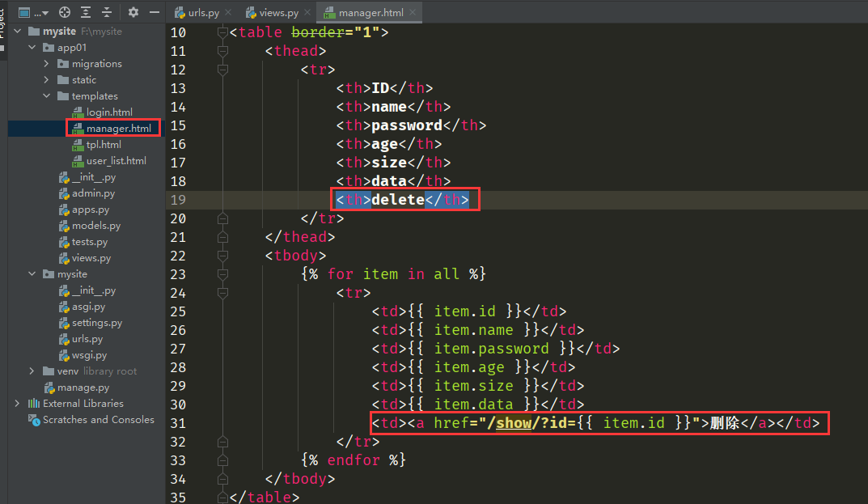Open the Project view dropdown selector
Viewport: 868px width, 504px height.
coord(33,12)
